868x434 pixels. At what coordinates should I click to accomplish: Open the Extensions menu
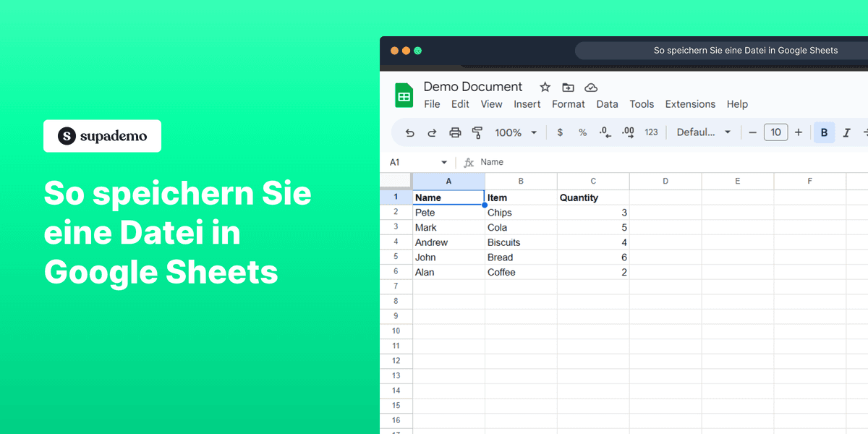(x=690, y=104)
